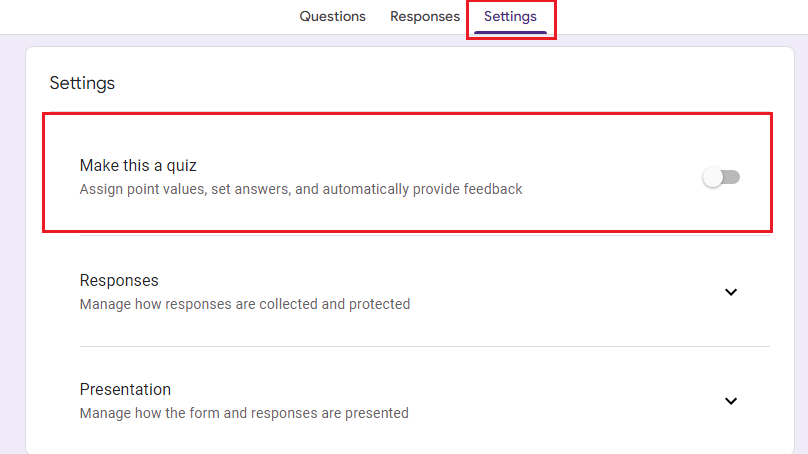Enable the Make this a quiz switch
The height and width of the screenshot is (454, 808).
point(721,177)
